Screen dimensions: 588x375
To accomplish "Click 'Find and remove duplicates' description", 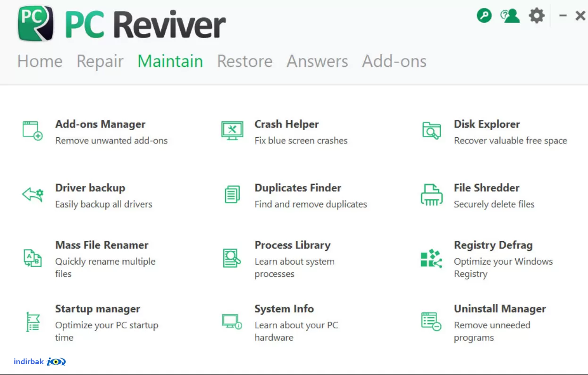I will pos(311,204).
